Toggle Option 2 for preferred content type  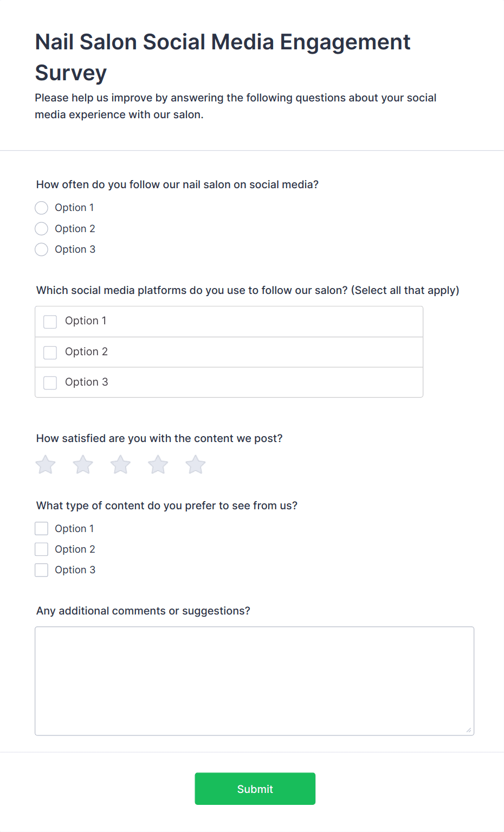[x=42, y=549]
